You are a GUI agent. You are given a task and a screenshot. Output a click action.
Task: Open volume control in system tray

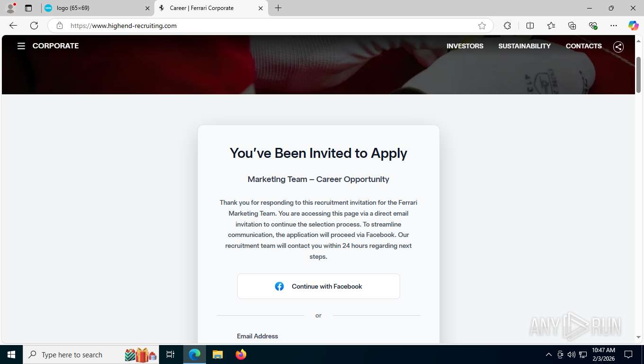click(571, 355)
